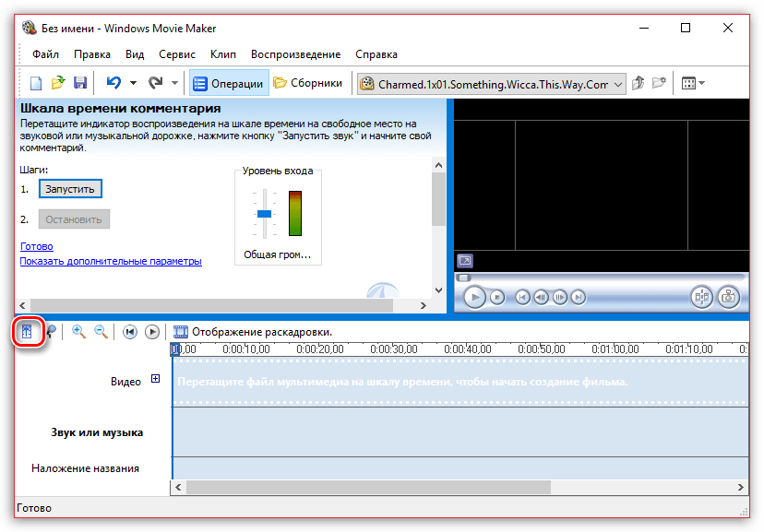Open the Сервис menu
Viewport: 764px width, 532px height.
[x=177, y=54]
